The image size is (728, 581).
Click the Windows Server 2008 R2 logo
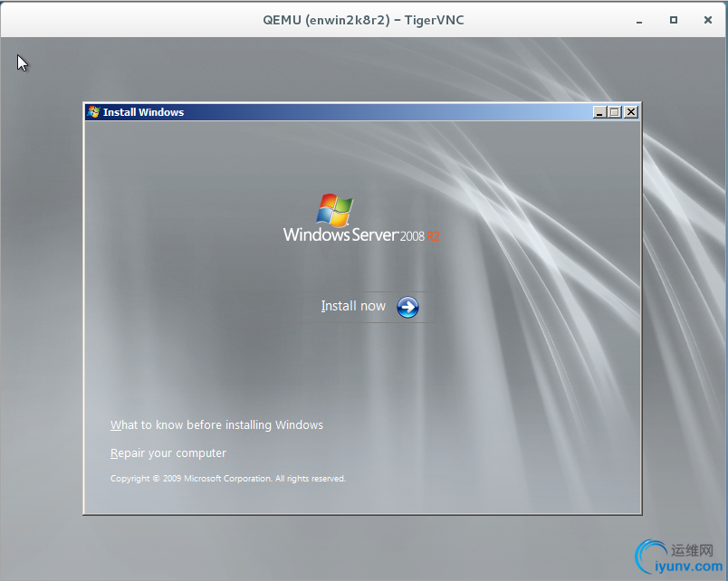[x=361, y=218]
